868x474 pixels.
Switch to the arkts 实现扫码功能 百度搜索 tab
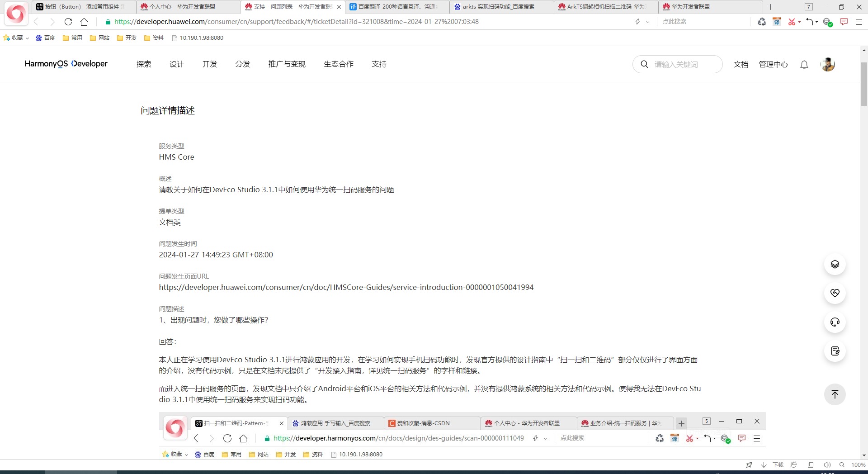501,7
